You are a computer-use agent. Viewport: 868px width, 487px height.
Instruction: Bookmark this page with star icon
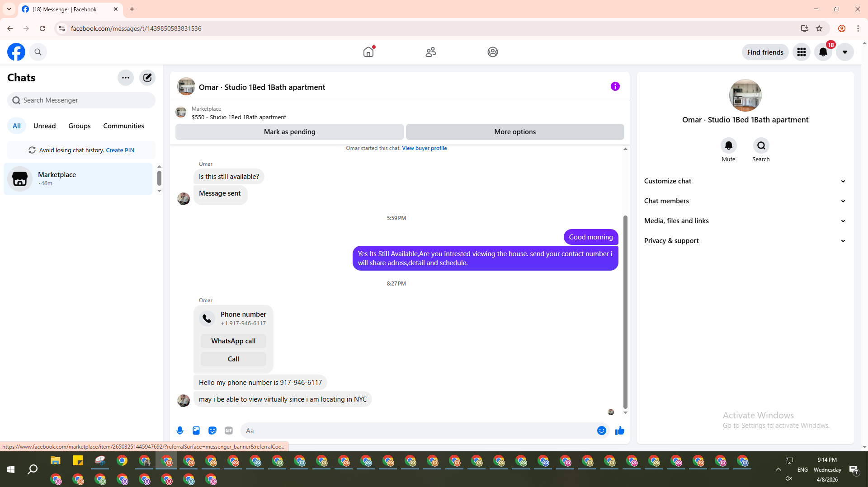[x=819, y=28]
